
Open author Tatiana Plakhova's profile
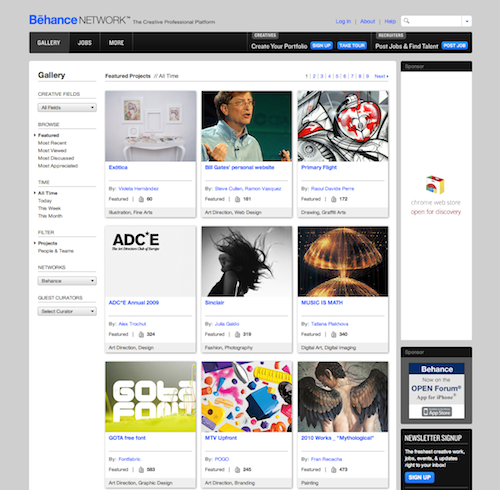point(329,324)
